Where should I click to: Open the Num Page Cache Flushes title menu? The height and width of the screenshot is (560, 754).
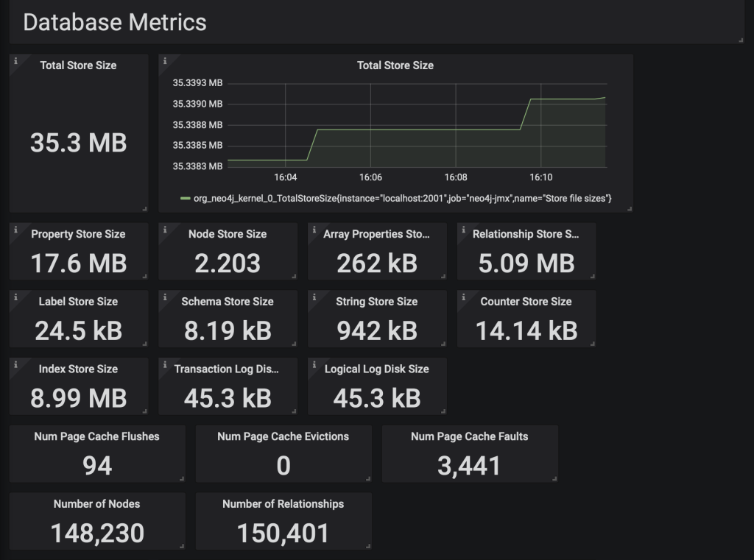(x=96, y=436)
